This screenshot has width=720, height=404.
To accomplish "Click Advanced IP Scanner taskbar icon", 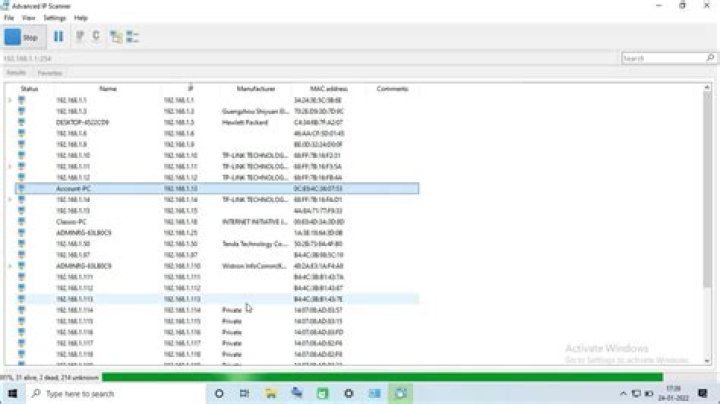I will coord(401,393).
